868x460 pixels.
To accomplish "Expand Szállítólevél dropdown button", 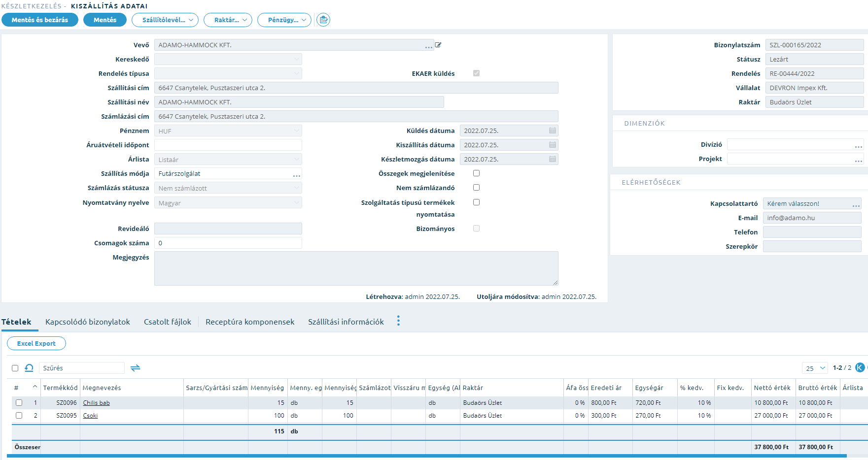I will [x=165, y=20].
